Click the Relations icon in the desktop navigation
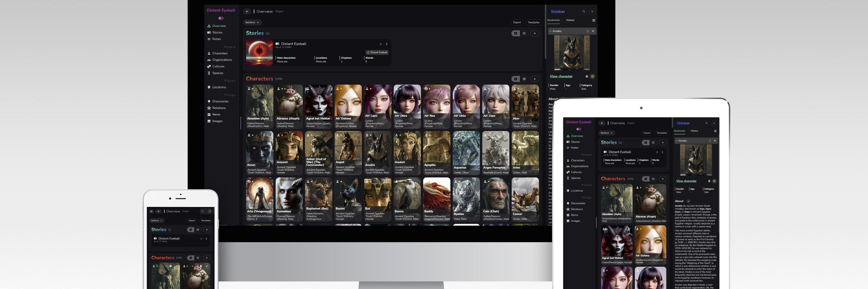This screenshot has width=868, height=289. (x=209, y=108)
